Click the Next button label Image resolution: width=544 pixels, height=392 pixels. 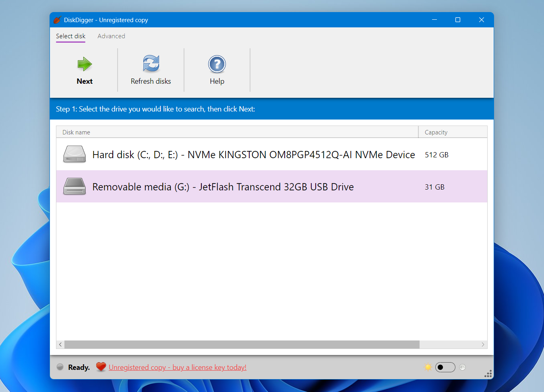pyautogui.click(x=85, y=81)
